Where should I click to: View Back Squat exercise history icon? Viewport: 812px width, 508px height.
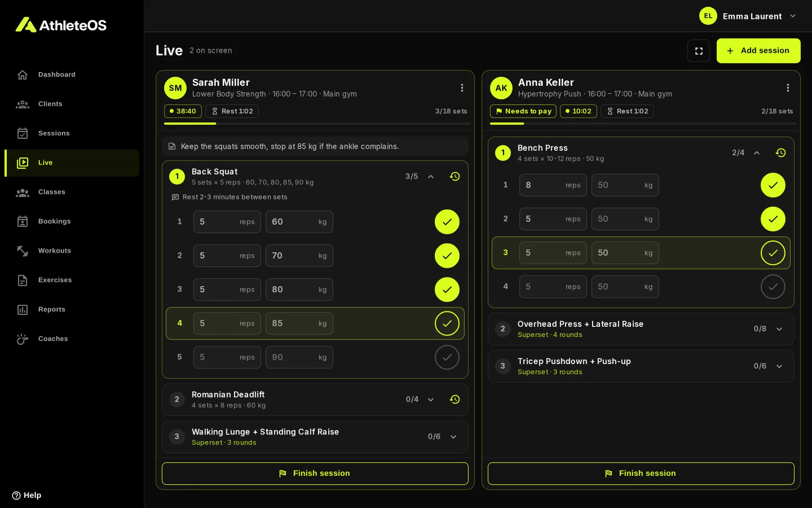pyautogui.click(x=455, y=177)
